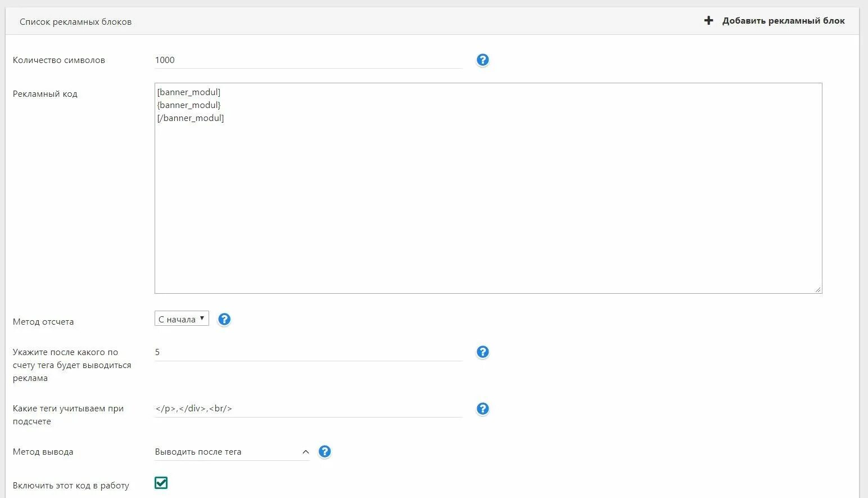
Task: Click the plus icon for adding an ad block
Action: (x=709, y=21)
